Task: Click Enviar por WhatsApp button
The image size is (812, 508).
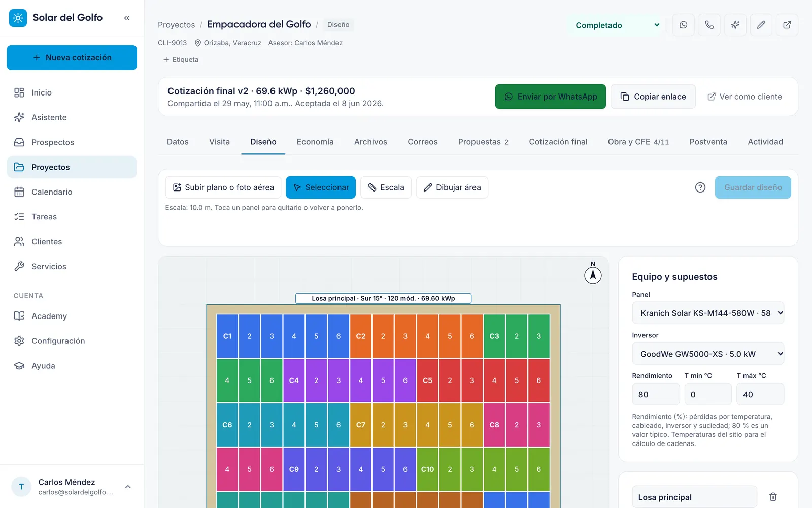Action: (x=551, y=97)
